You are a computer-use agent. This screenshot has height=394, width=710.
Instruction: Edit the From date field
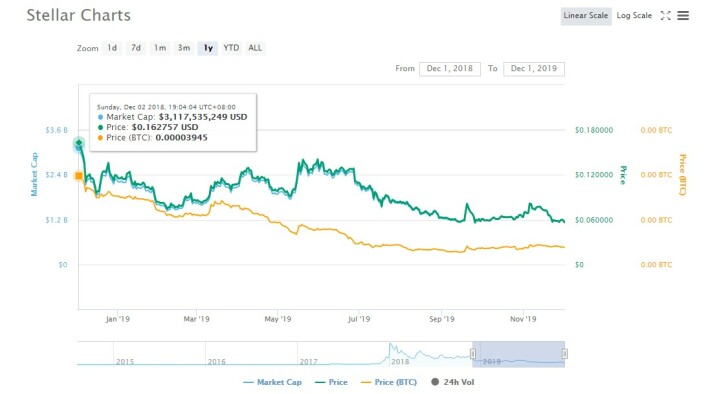pos(450,69)
